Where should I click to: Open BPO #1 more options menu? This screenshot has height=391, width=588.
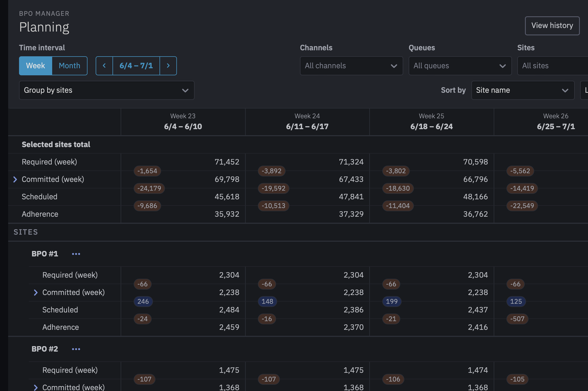[x=76, y=254]
